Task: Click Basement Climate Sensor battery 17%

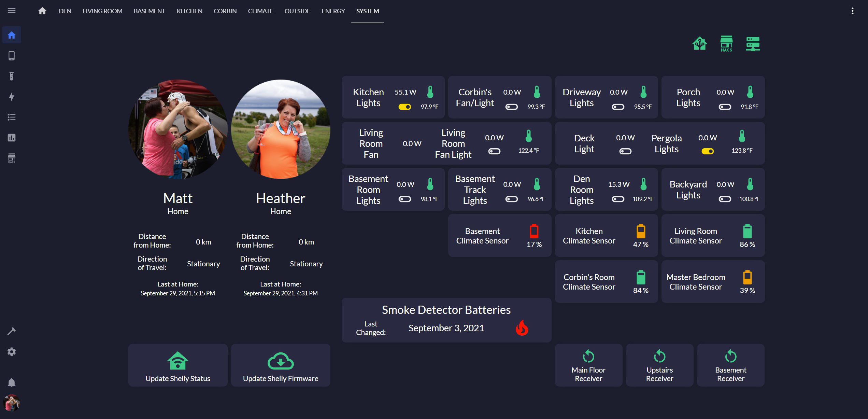Action: (534, 232)
